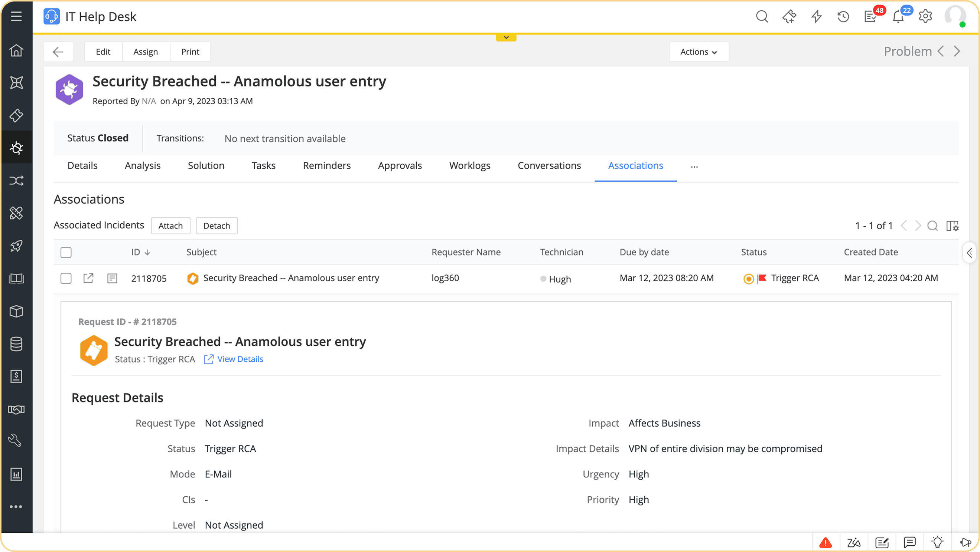Switch to the Worklogs tab
The image size is (980, 552).
click(469, 166)
